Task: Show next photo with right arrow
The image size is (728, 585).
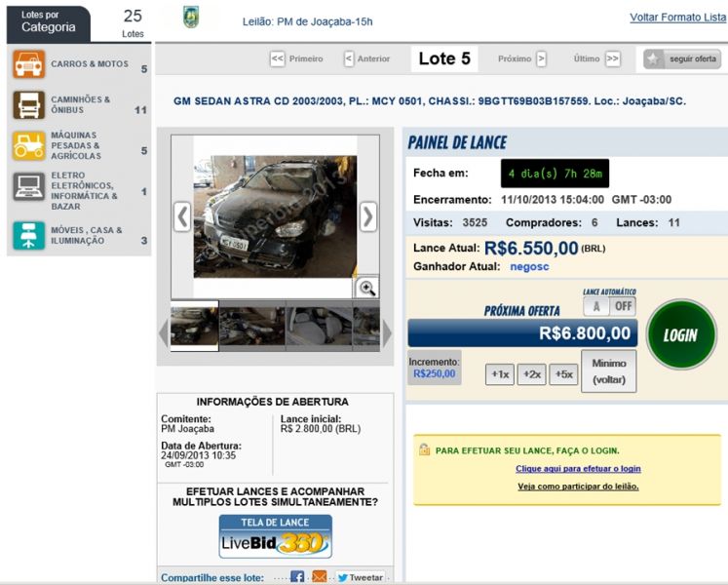Action: (x=367, y=216)
